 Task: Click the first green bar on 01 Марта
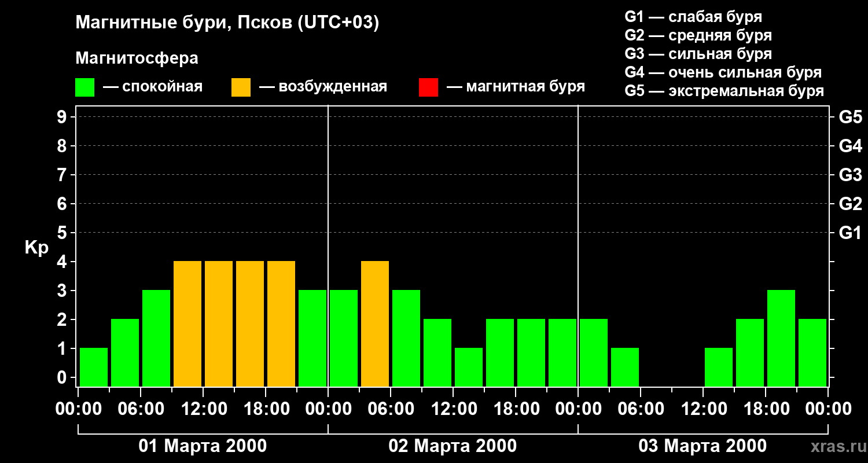point(94,367)
